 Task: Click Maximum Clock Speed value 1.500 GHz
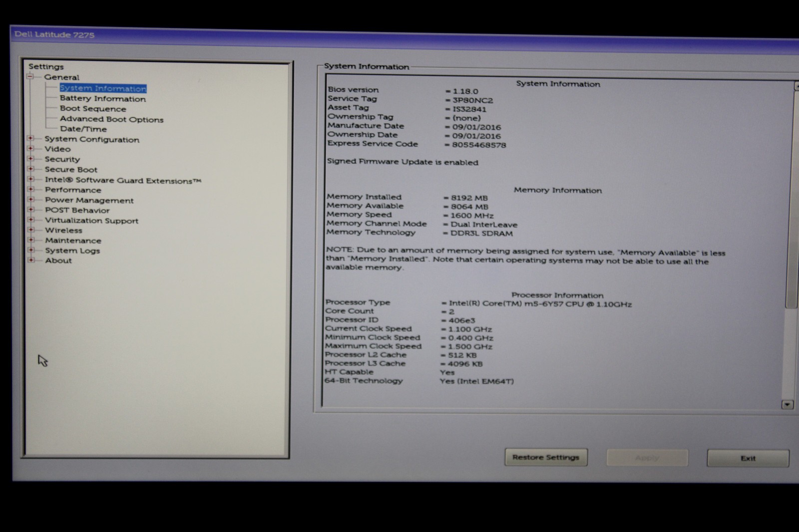click(470, 346)
